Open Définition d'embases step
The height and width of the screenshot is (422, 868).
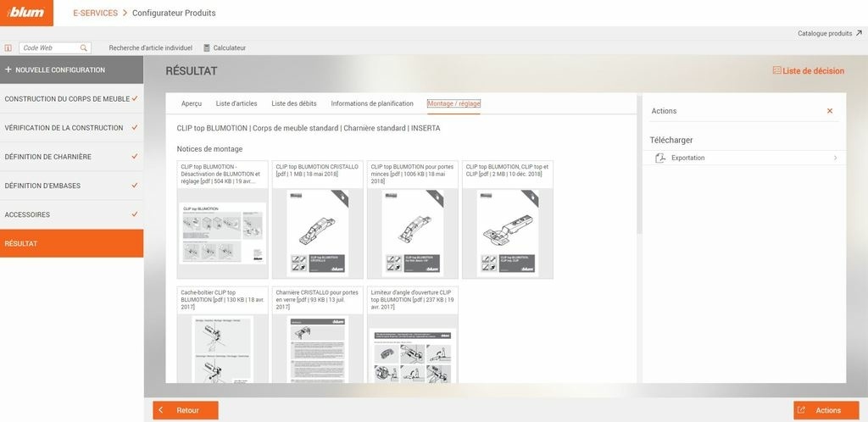(x=71, y=186)
